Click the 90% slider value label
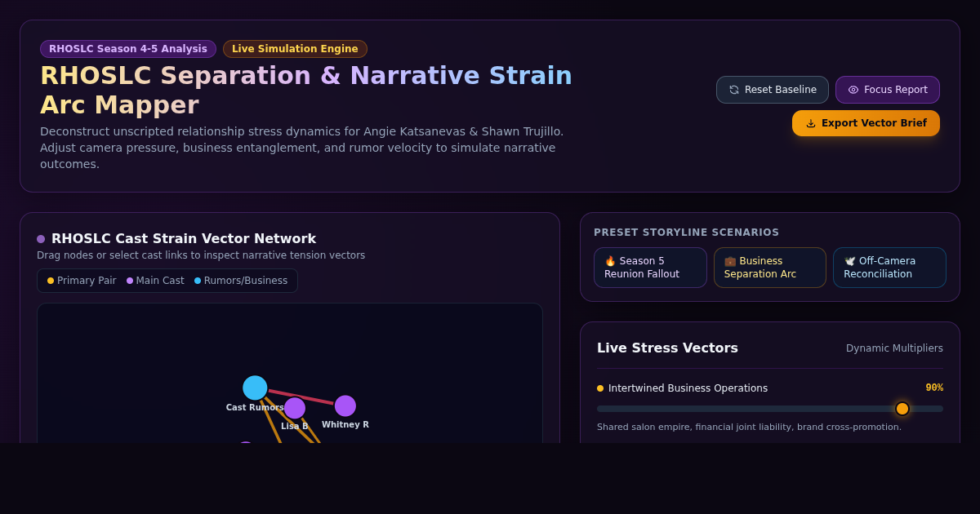 (934, 388)
